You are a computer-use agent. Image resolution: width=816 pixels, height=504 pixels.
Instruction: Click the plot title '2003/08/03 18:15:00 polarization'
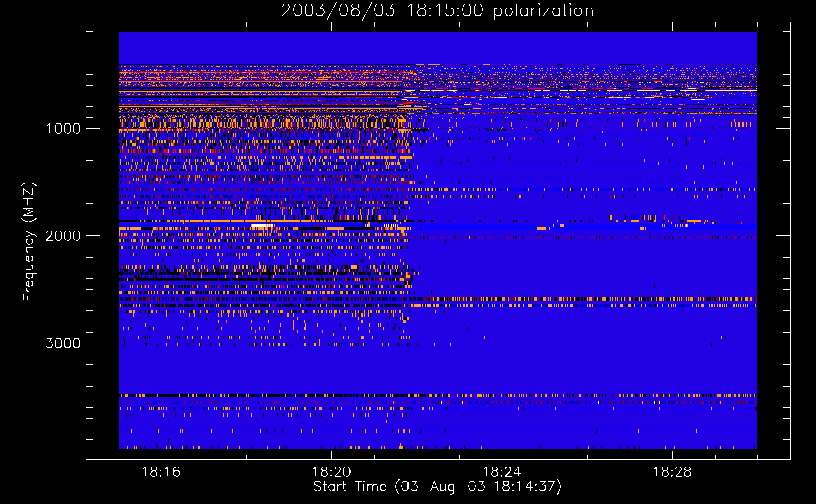coord(437,11)
